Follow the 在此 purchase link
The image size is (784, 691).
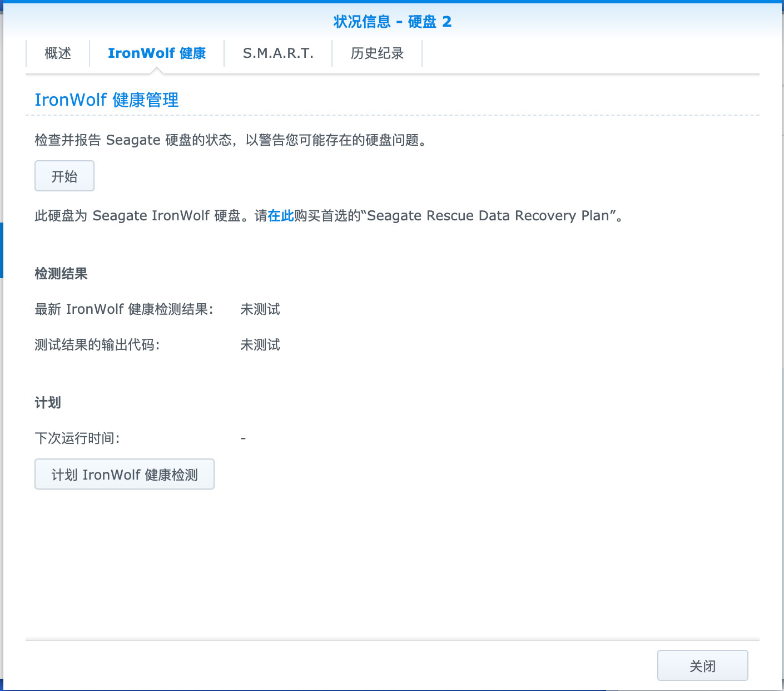click(x=281, y=216)
